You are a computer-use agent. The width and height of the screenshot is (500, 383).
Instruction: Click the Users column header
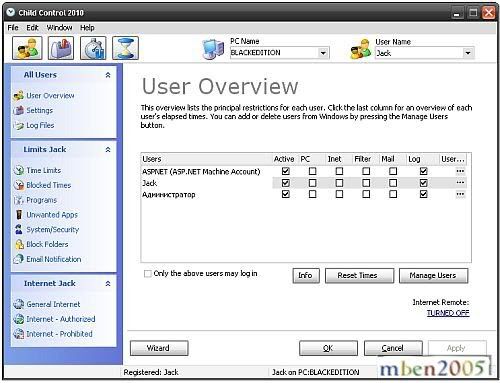(x=206, y=159)
